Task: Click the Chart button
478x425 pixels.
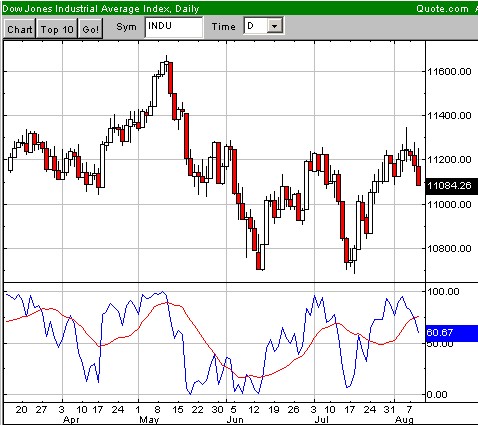Action: click(20, 29)
